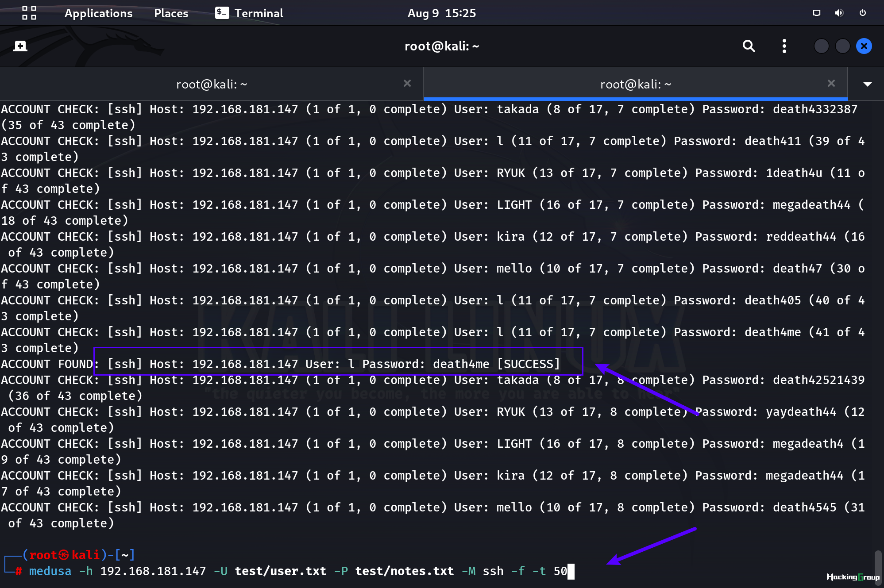The height and width of the screenshot is (588, 884).
Task: Click the password death4332387 text
Action: 815,109
